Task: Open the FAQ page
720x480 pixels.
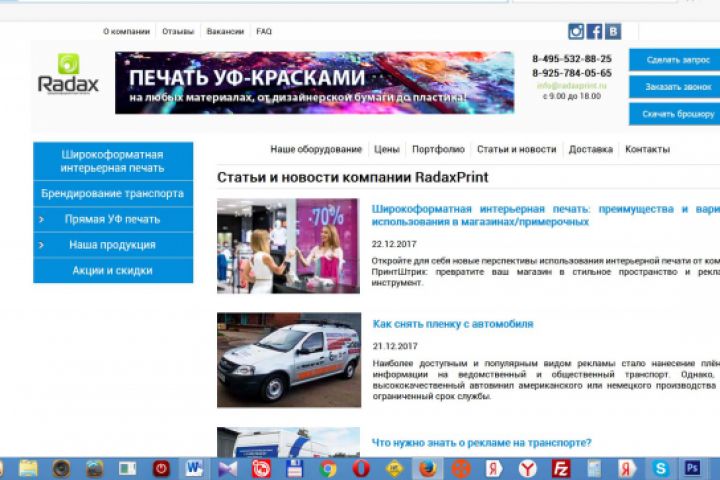Action: (x=264, y=32)
